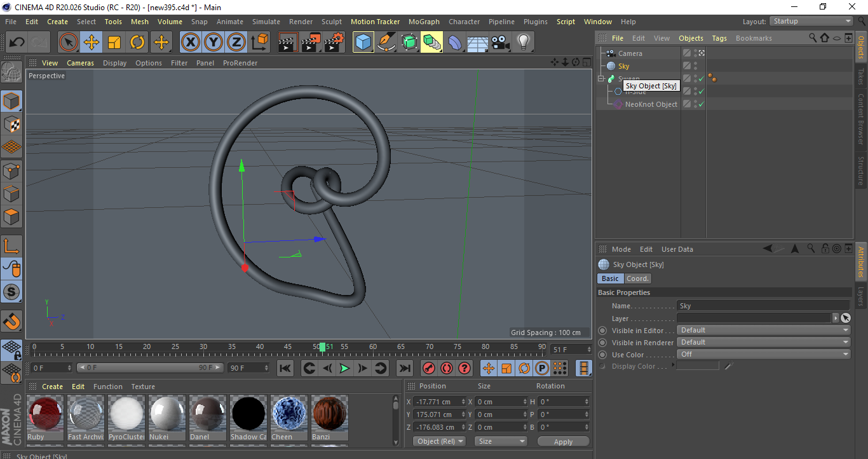Select the Rotate tool
The width and height of the screenshot is (868, 459).
coord(137,43)
